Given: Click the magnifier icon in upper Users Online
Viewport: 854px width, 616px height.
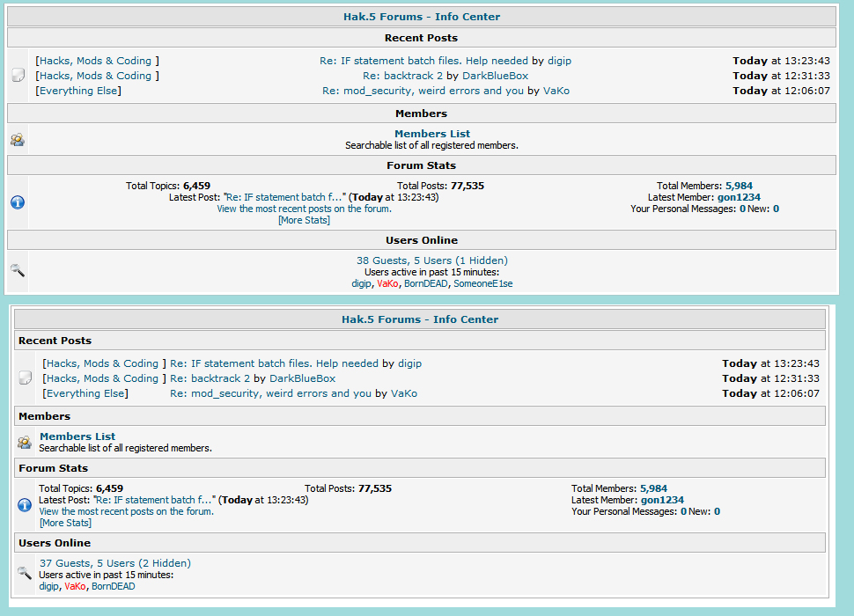Looking at the screenshot, I should point(18,270).
